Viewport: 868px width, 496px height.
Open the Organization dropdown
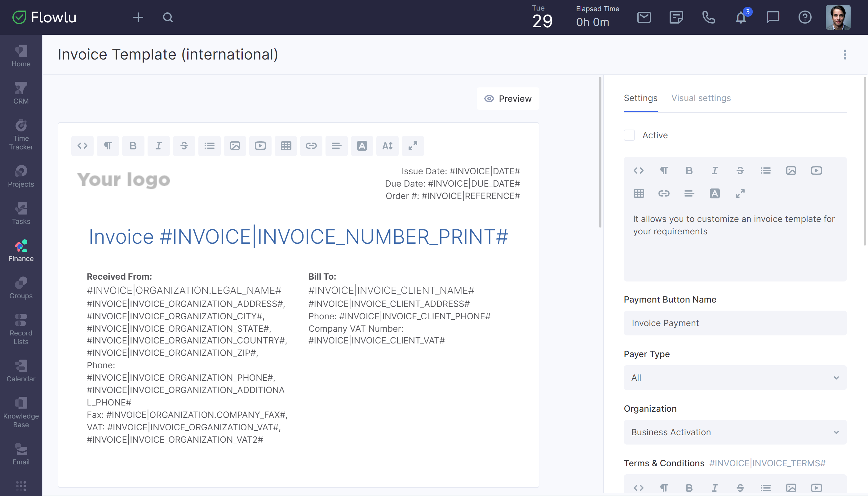click(735, 432)
